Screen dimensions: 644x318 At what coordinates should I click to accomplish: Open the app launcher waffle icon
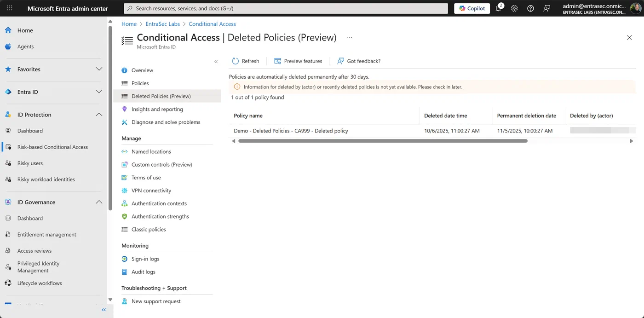pyautogui.click(x=10, y=8)
